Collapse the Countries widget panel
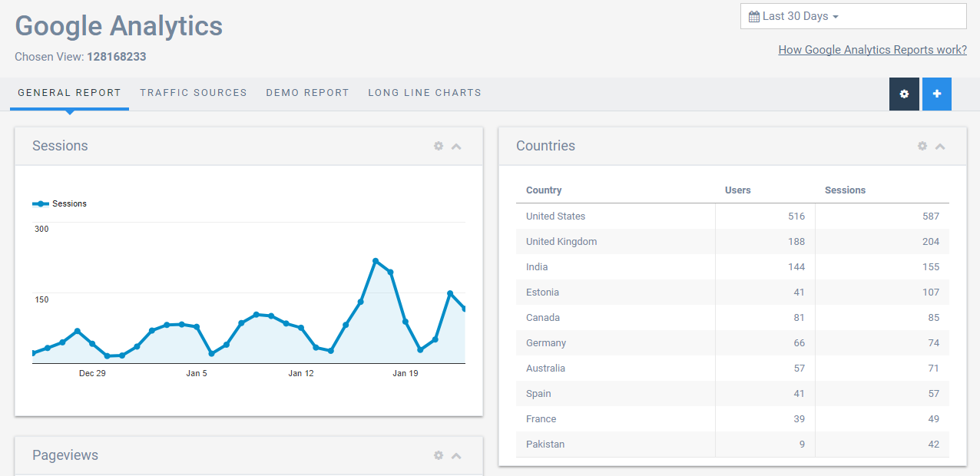Image resolution: width=980 pixels, height=476 pixels. (x=940, y=146)
